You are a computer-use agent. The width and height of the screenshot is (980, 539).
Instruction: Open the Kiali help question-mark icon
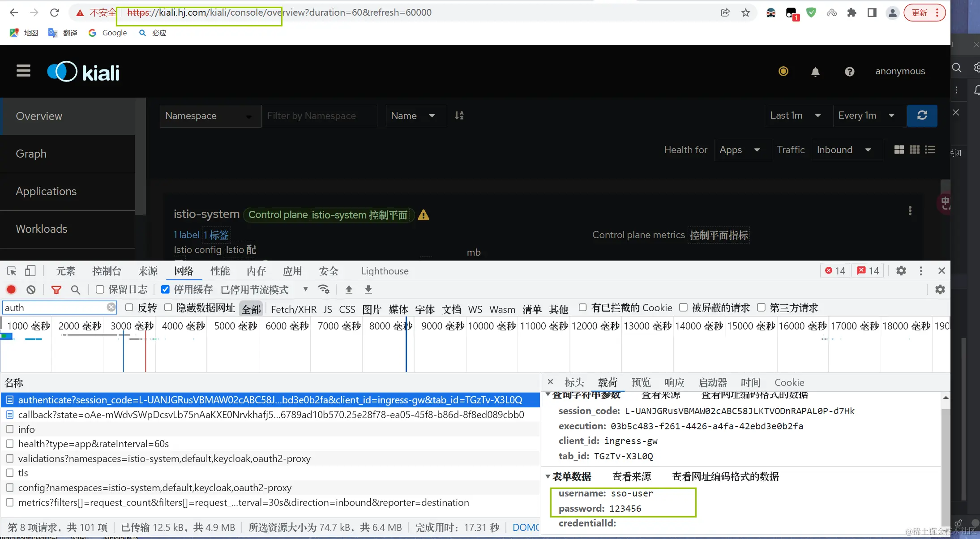point(849,72)
